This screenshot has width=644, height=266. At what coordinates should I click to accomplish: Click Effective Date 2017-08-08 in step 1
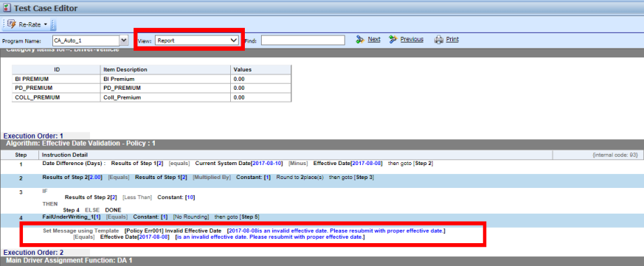[348, 163]
